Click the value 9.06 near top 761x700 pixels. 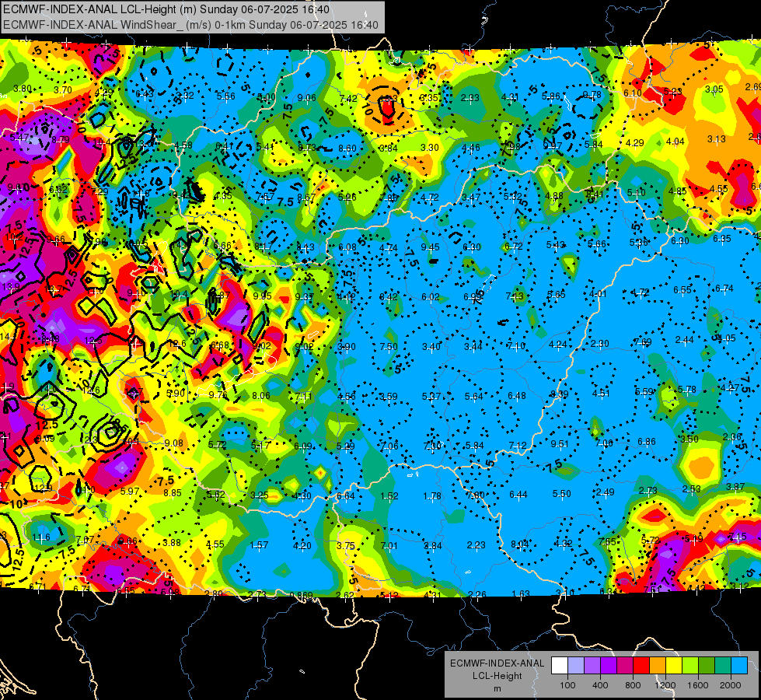coord(307,98)
